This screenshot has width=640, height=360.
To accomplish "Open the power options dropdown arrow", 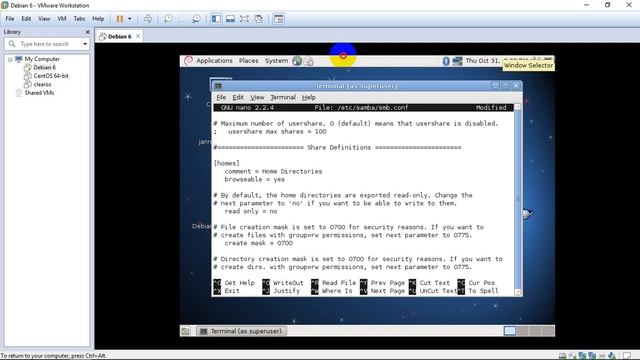I will point(130,19).
